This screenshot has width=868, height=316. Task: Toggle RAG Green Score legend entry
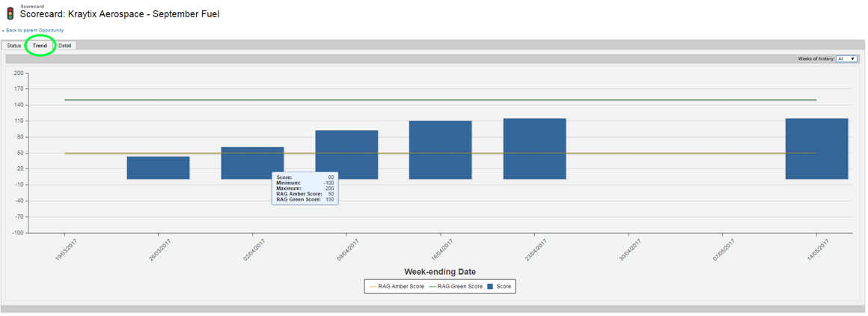(x=456, y=287)
